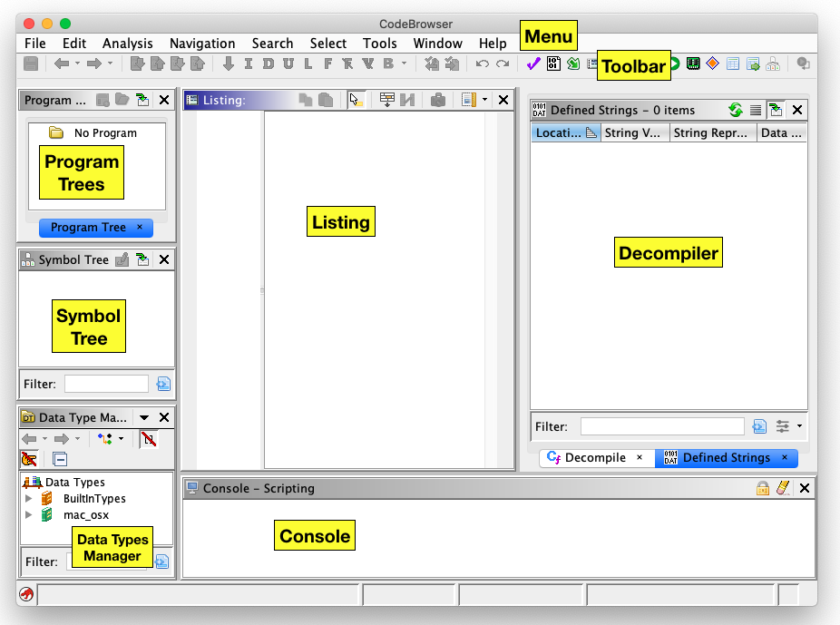The image size is (840, 625).
Task: Click the purple checkmark toolbar icon
Action: pos(533,63)
